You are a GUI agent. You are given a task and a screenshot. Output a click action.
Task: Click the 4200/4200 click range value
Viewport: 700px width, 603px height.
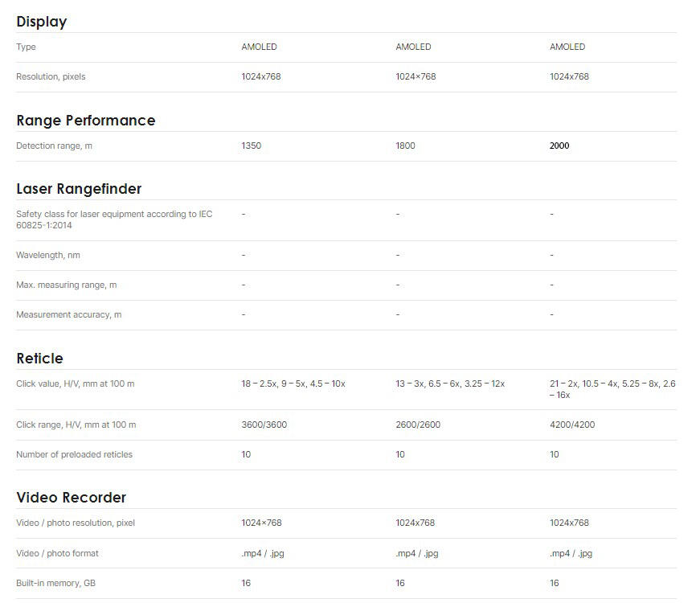tap(572, 425)
